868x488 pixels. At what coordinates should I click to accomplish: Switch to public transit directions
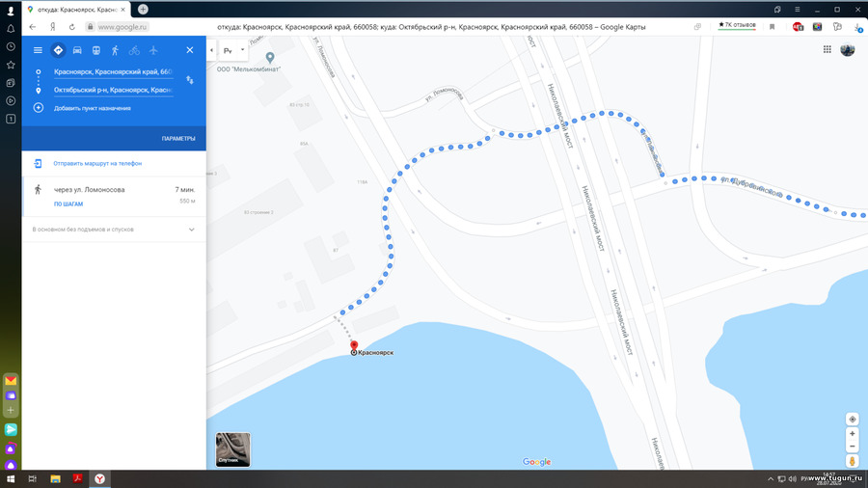[95, 50]
